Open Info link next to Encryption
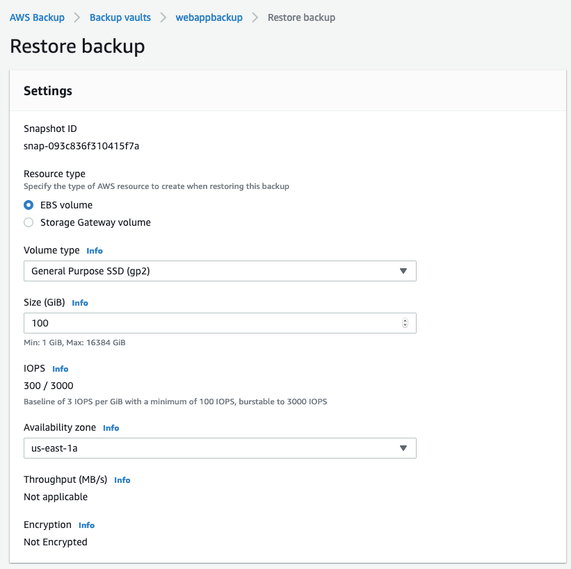The image size is (571, 569). (x=86, y=525)
